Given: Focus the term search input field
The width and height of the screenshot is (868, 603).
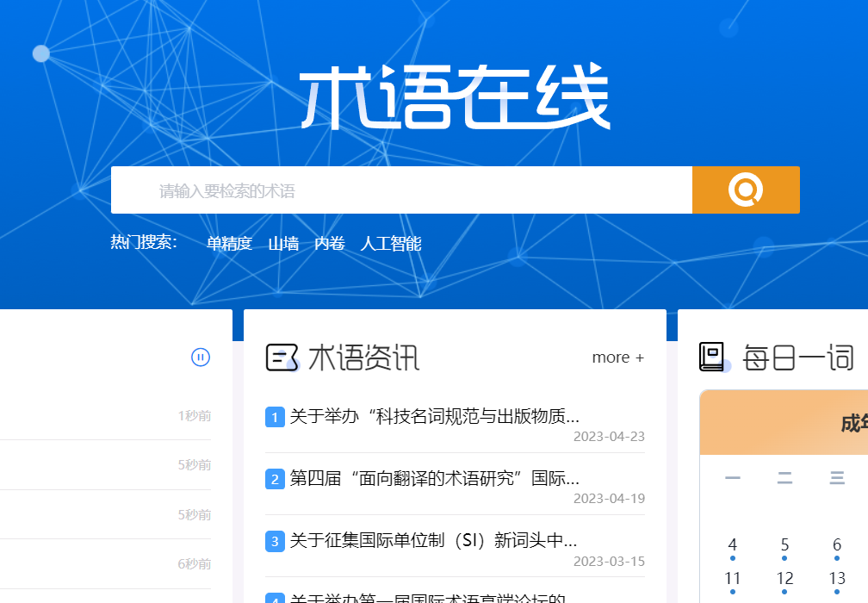Looking at the screenshot, I should (401, 190).
